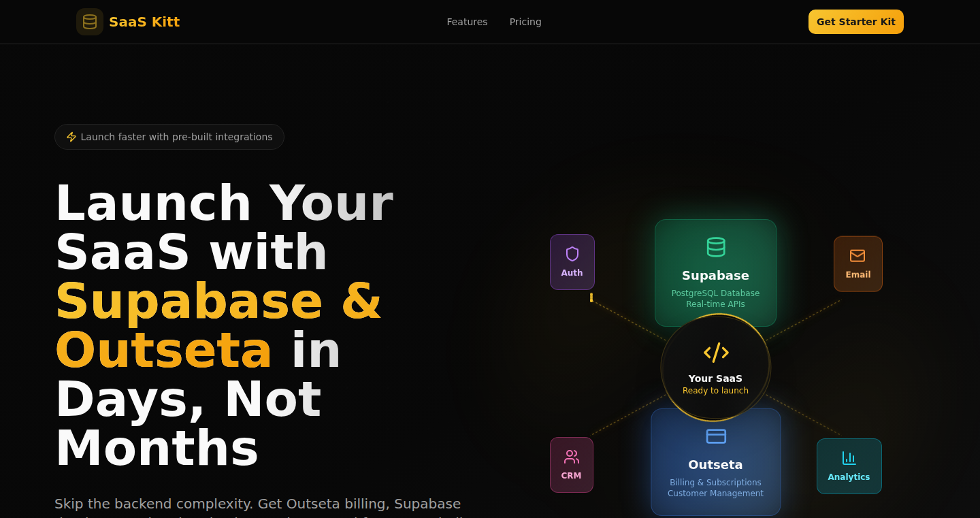Click "Launch faster with pre-built integrations" badge text

(x=176, y=137)
